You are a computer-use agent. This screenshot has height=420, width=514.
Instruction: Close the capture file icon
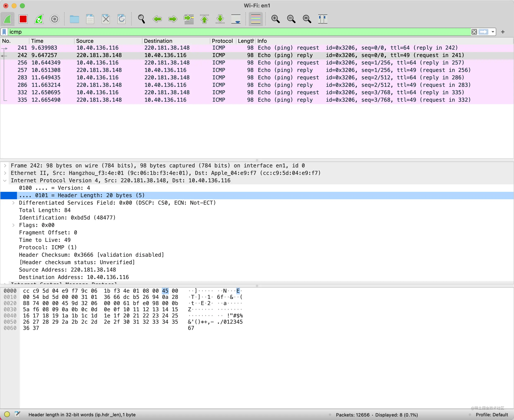point(106,19)
